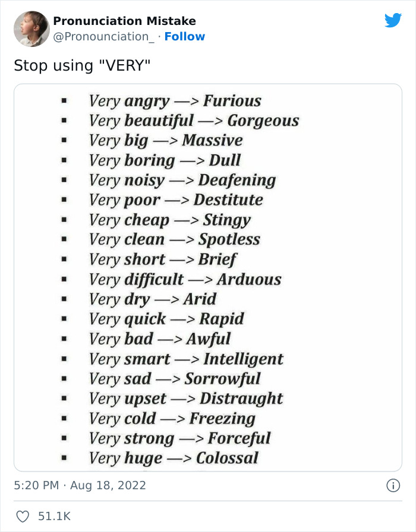Viewport: 416px width, 532px height.
Task: Click the "Very angry —> Furious" line
Action: pos(175,101)
